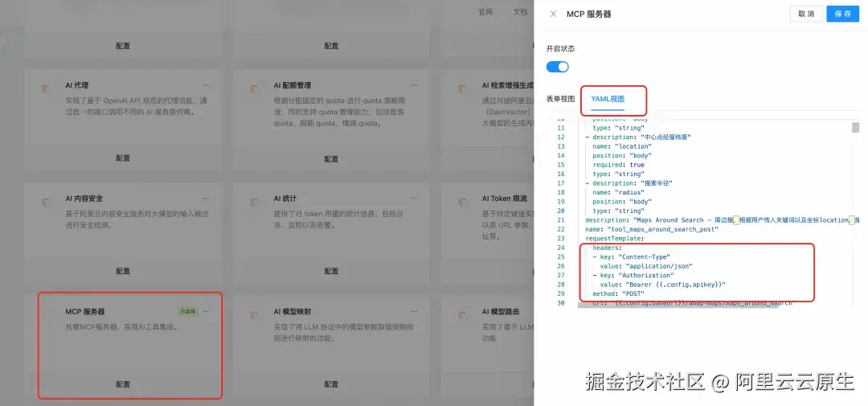Viewport: 868px width, 406px height.
Task: Click the key: "Content-Type" line
Action: tap(631, 256)
